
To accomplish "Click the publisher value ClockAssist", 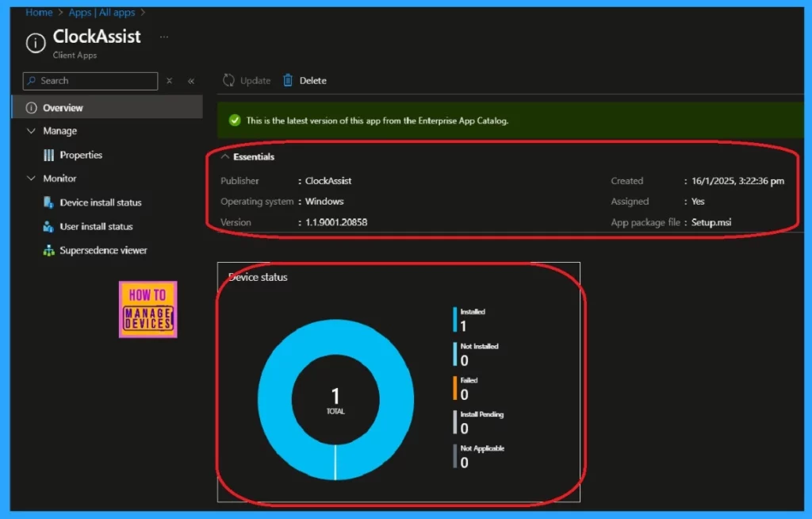I will click(327, 181).
